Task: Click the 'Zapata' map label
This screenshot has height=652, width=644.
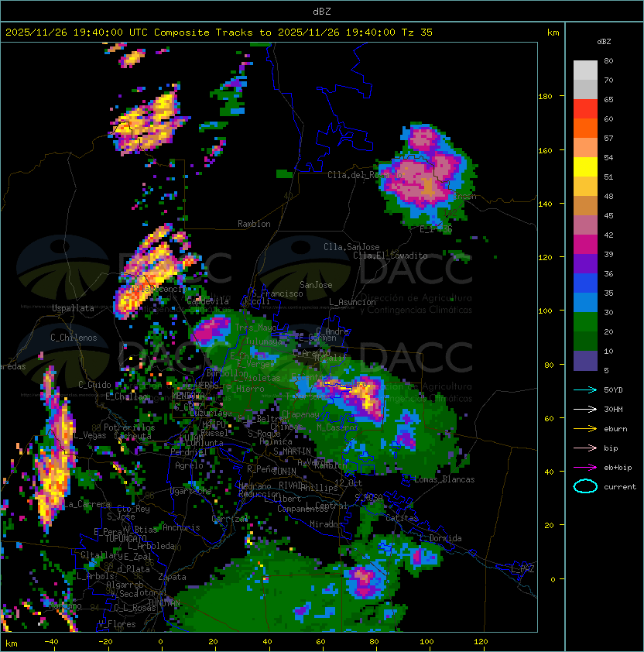Action: click(x=172, y=577)
